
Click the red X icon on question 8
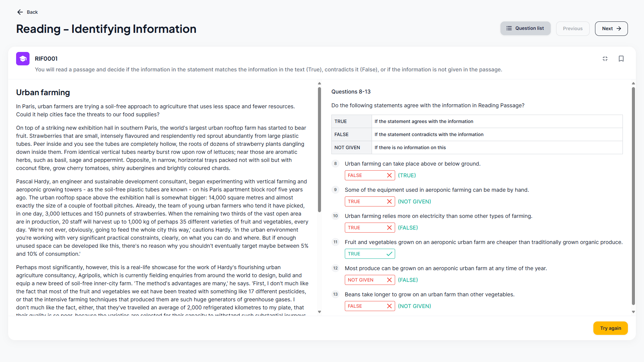point(389,175)
